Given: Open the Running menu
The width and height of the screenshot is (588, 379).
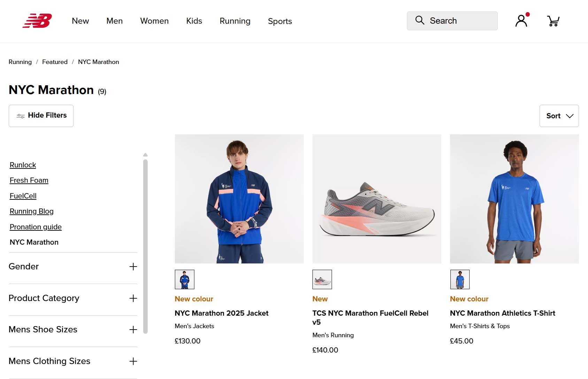Looking at the screenshot, I should tap(235, 21).
